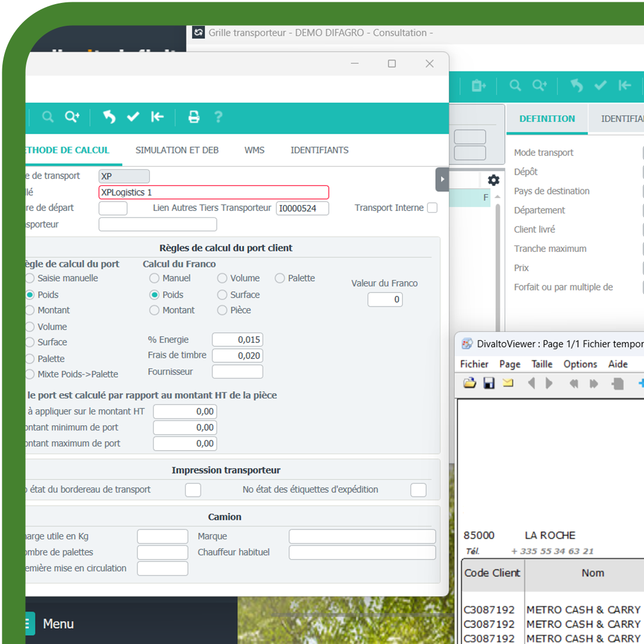Choose Palette for Calcul du Franco
The height and width of the screenshot is (644, 644).
(x=280, y=278)
